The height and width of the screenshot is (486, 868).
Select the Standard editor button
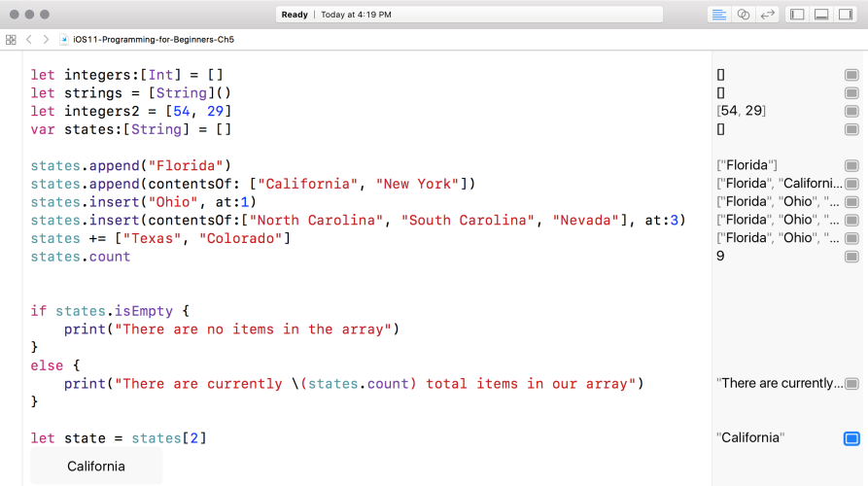[718, 15]
